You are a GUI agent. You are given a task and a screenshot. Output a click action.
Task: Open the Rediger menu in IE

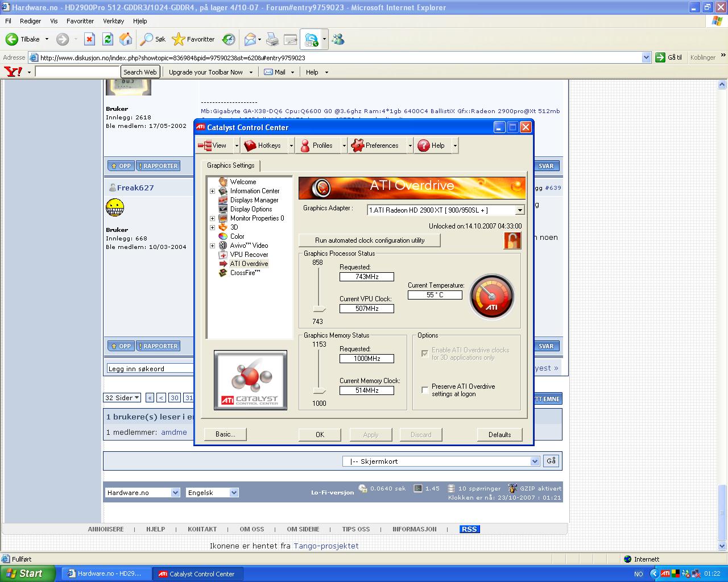(x=30, y=21)
